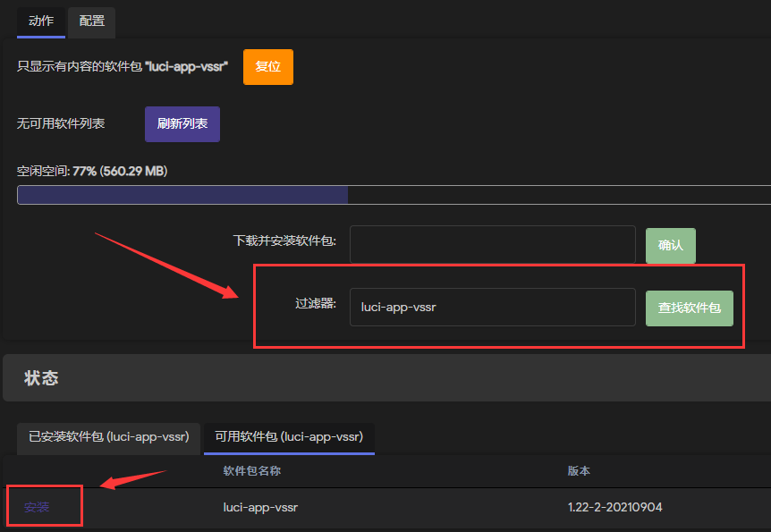This screenshot has width=771, height=532.
Task: Install luci-app-vssr via the 安装 link
Action: coord(37,507)
